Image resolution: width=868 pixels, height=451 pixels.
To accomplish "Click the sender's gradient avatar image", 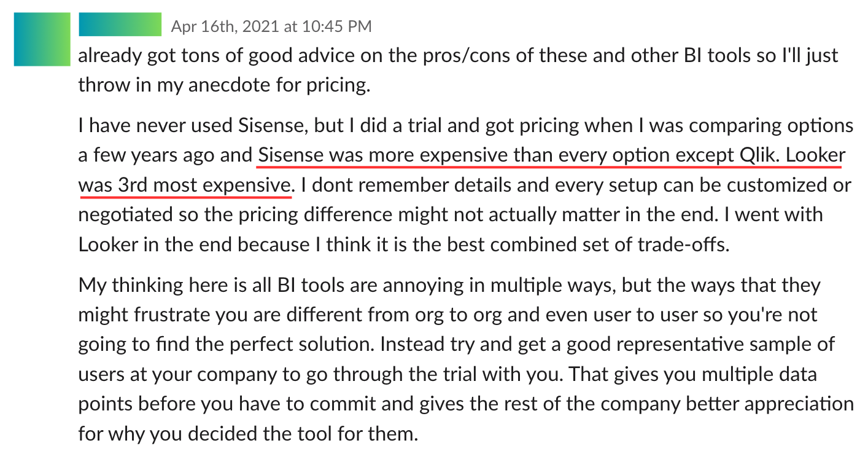I will [42, 39].
